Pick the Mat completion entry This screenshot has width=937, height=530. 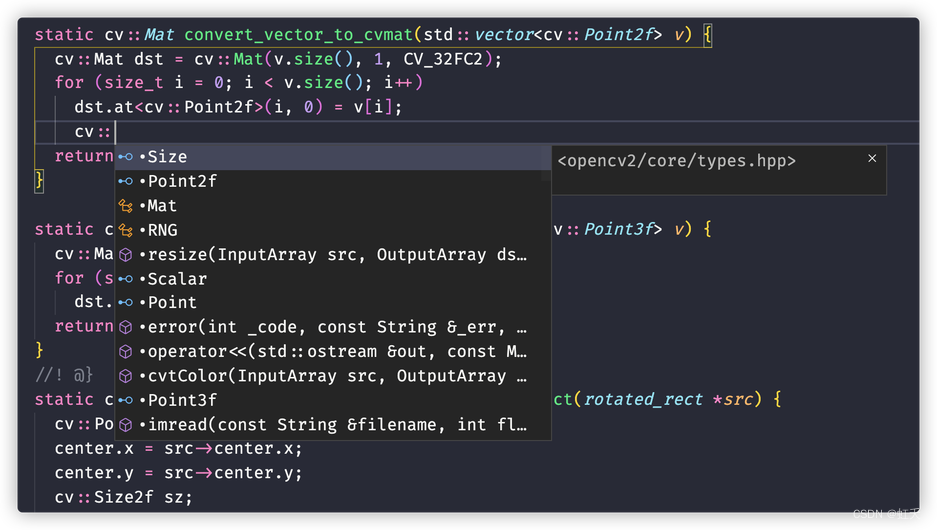click(x=332, y=206)
